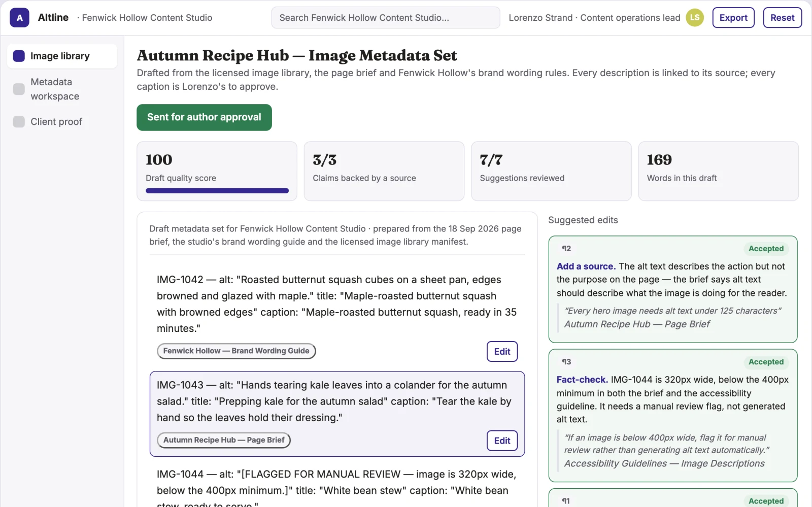812x507 pixels.
Task: Click the Accepted badge on ¶1 suggestion
Action: pos(766,501)
